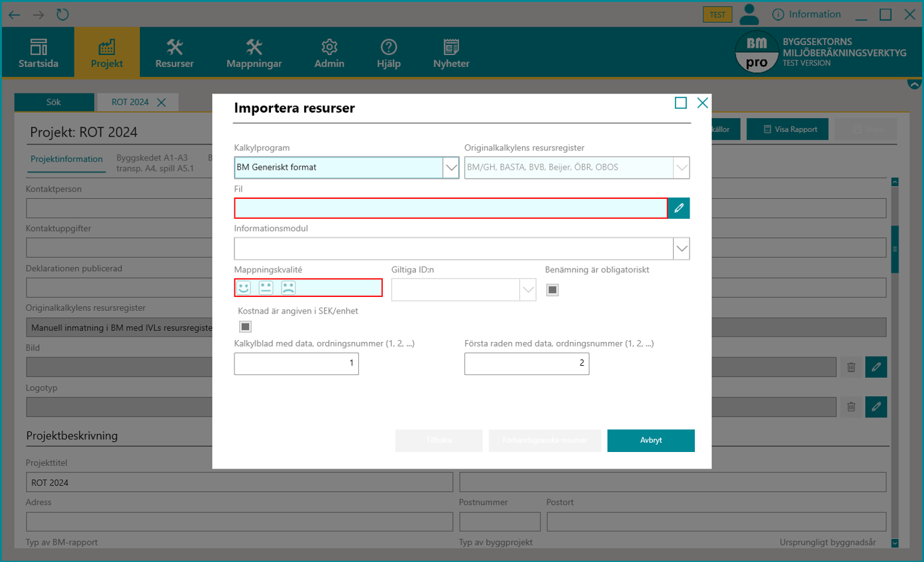The image size is (924, 562).
Task: Click the refresh arrow icon in title bar
Action: tap(62, 15)
